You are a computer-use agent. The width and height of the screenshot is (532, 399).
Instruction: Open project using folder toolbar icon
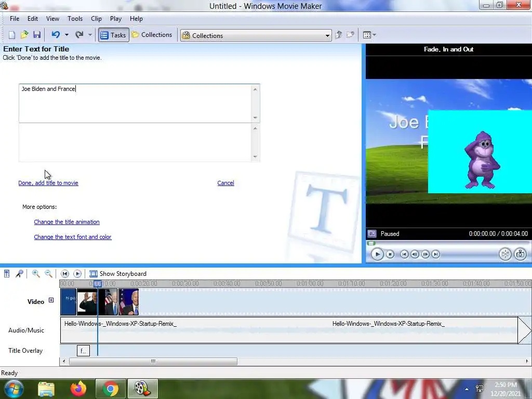[24, 35]
